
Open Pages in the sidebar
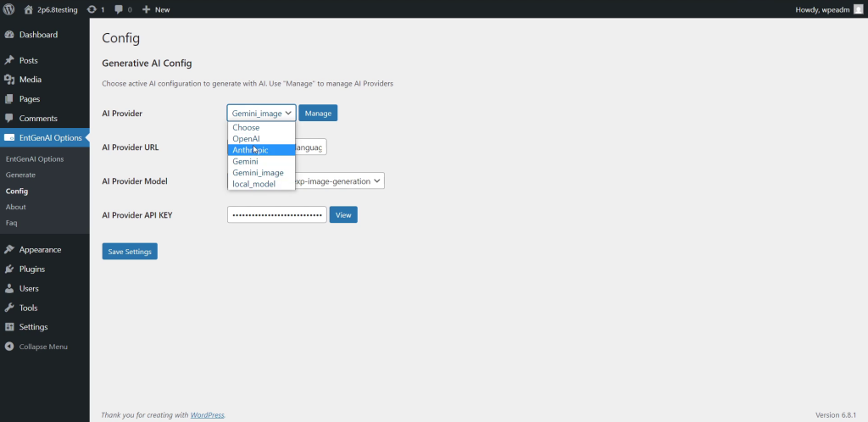[x=30, y=99]
